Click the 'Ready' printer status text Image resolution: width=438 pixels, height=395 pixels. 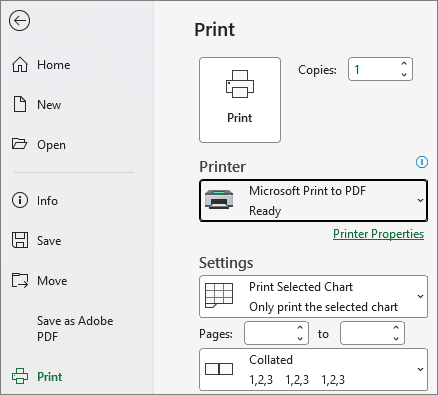click(x=265, y=211)
